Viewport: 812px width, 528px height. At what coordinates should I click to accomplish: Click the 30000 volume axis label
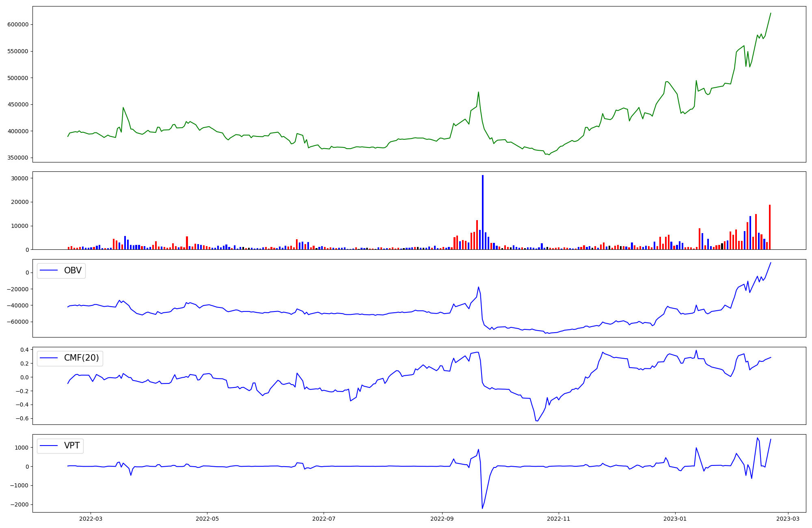click(x=19, y=178)
